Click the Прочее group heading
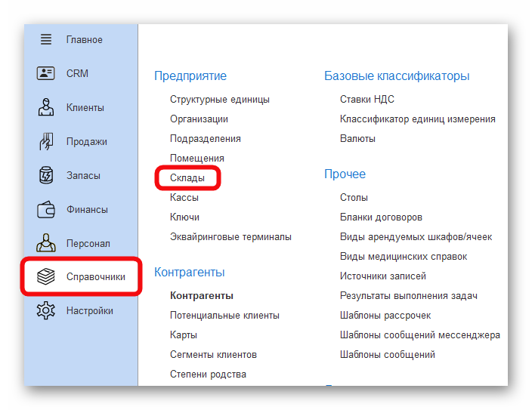Screen dimensions: 532x410 point(345,174)
